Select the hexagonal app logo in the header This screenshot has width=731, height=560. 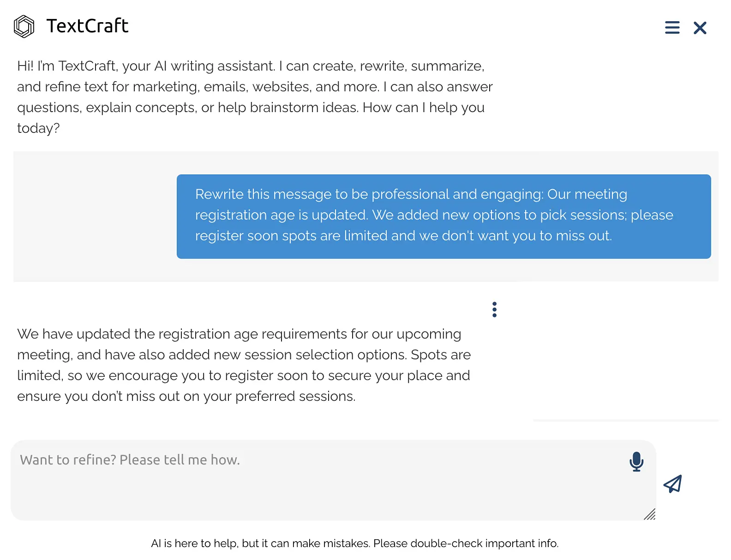[24, 26]
